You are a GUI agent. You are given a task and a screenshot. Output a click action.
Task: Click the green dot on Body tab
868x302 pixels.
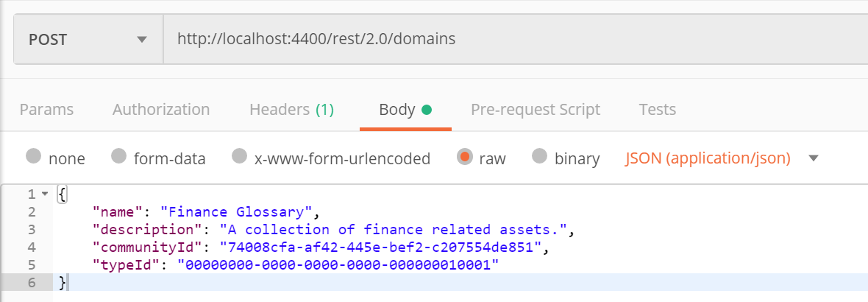pyautogui.click(x=426, y=110)
